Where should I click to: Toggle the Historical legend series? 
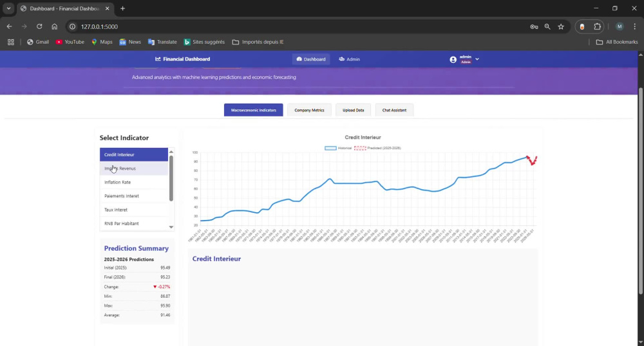pyautogui.click(x=338, y=148)
